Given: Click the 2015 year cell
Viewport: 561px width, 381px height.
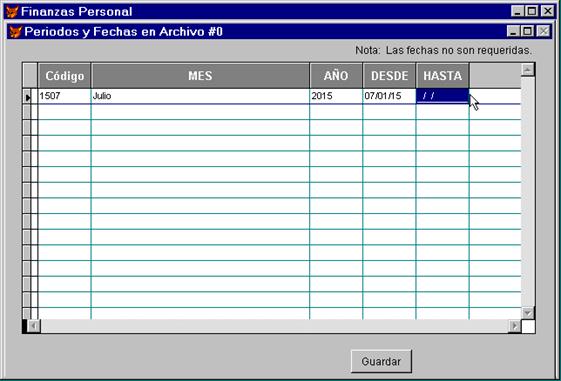Looking at the screenshot, I should pos(336,96).
